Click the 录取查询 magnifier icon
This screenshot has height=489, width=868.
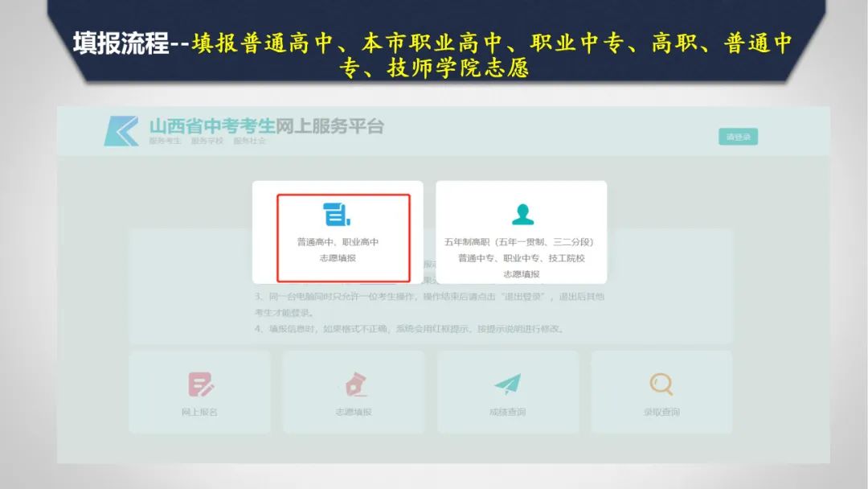[661, 384]
